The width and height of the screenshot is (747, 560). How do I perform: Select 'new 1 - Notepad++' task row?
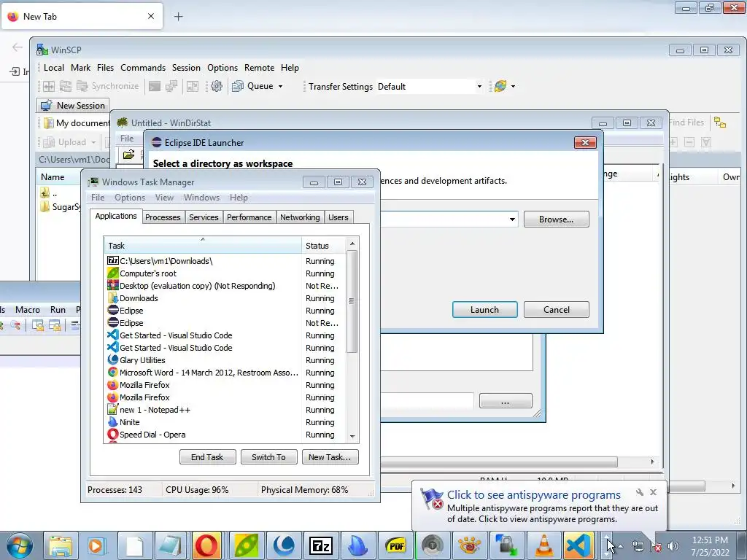[x=225, y=410]
